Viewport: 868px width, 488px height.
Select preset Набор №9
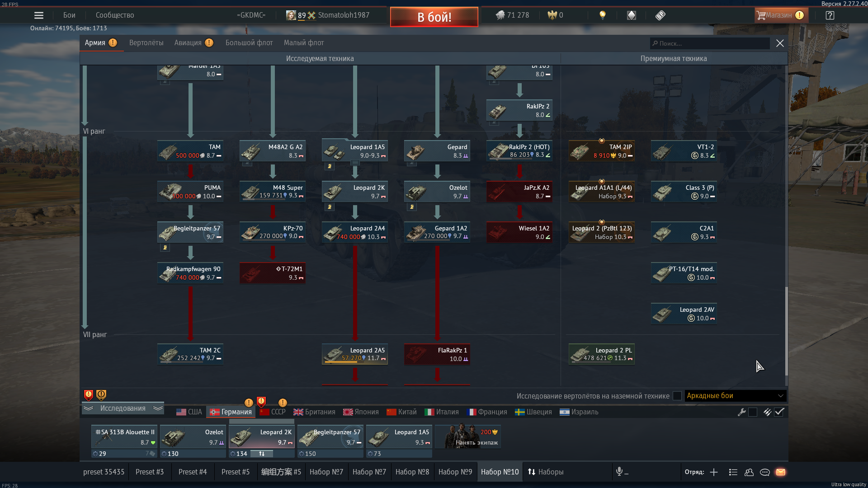point(455,472)
